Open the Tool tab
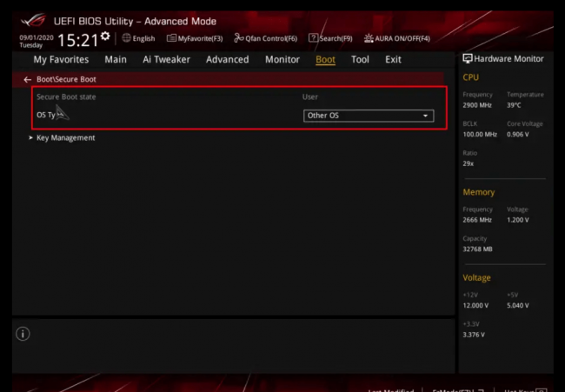This screenshot has width=565, height=392. (360, 59)
